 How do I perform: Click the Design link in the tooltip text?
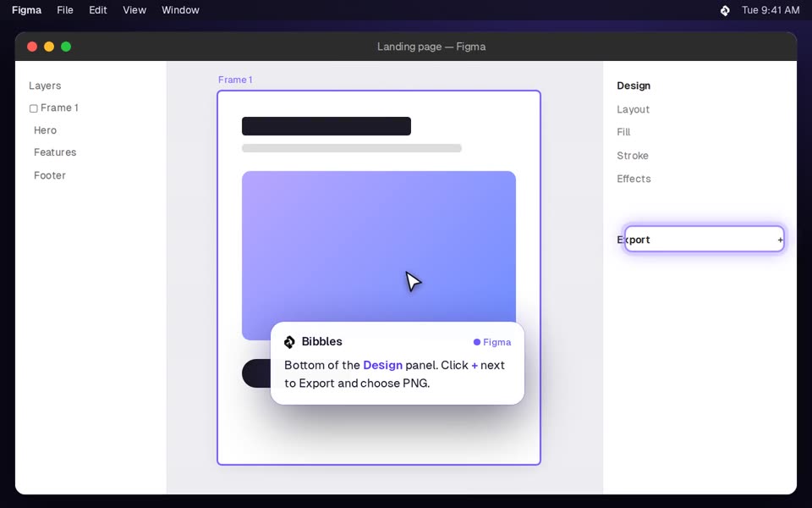point(382,365)
